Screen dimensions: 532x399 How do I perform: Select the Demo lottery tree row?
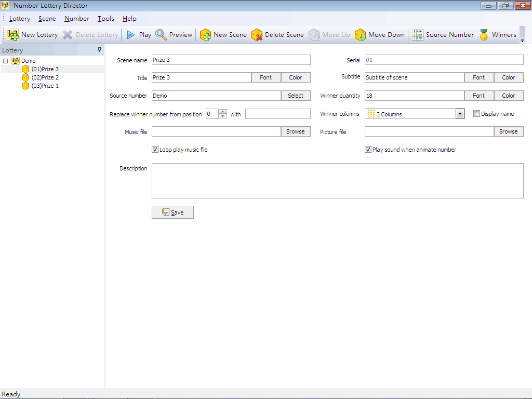(x=29, y=61)
